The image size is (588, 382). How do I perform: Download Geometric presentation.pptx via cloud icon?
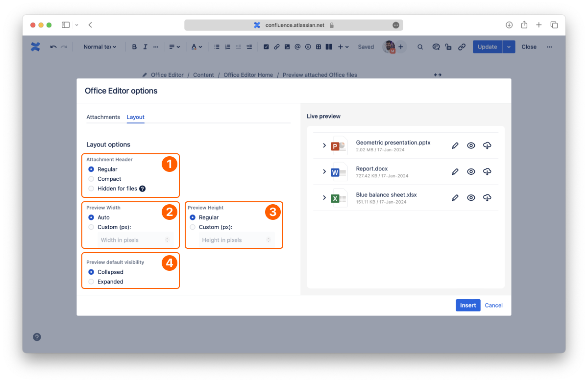click(x=487, y=145)
